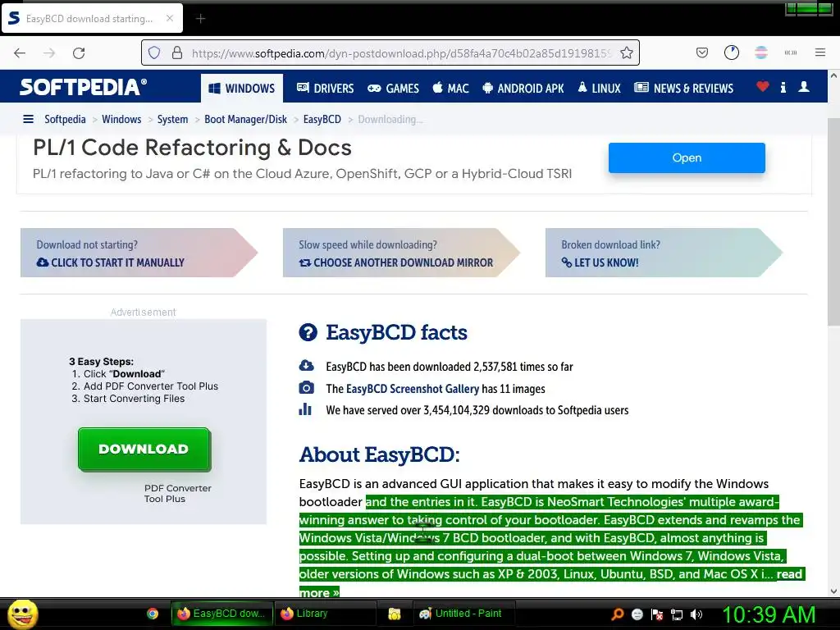The width and height of the screenshot is (840, 630).
Task: Open the Mac section
Action: pos(450,88)
